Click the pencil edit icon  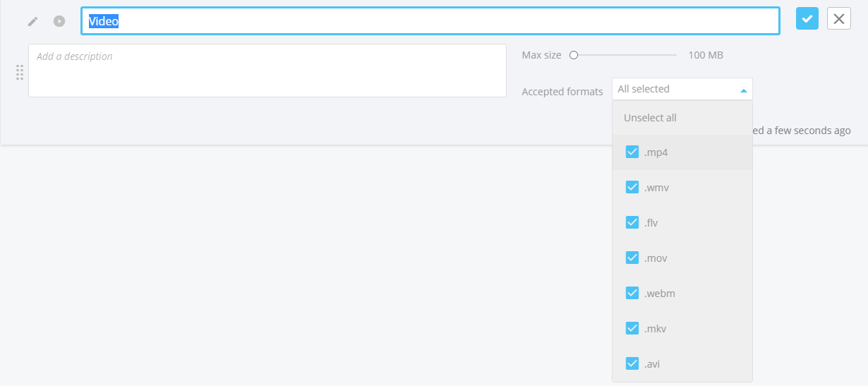pyautogui.click(x=32, y=21)
